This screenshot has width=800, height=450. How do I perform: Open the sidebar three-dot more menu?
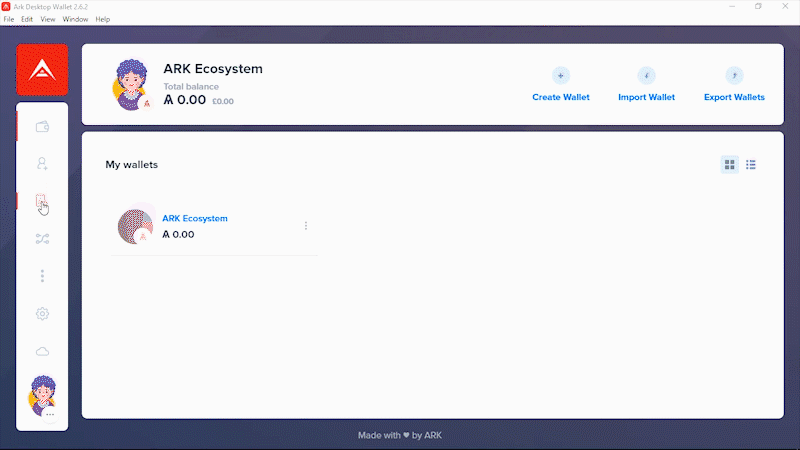click(42, 276)
